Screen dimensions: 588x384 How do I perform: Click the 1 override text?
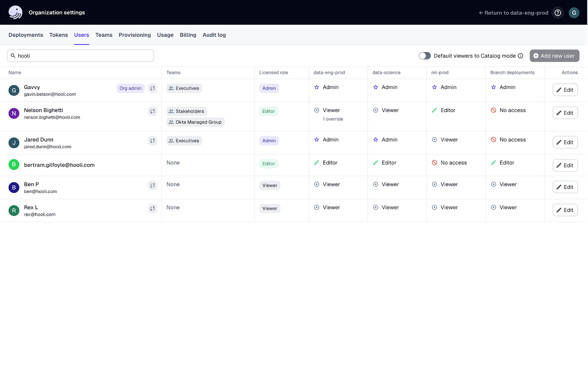click(333, 119)
